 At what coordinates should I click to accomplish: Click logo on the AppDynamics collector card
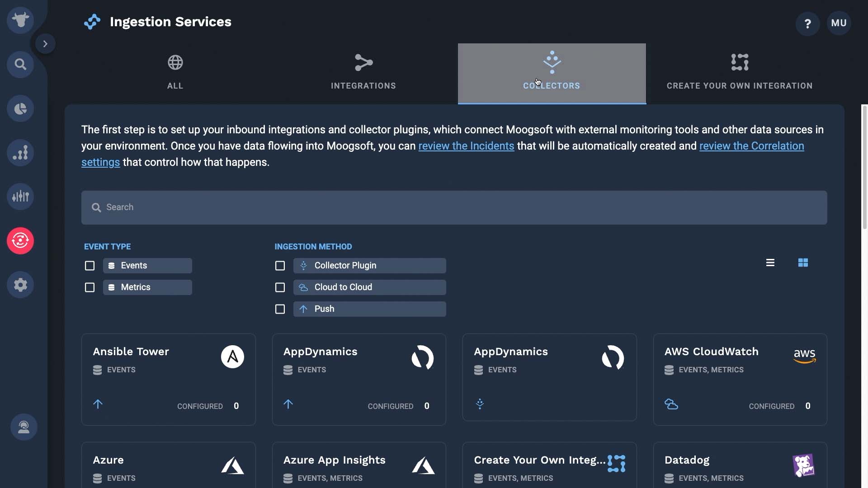[x=613, y=357]
